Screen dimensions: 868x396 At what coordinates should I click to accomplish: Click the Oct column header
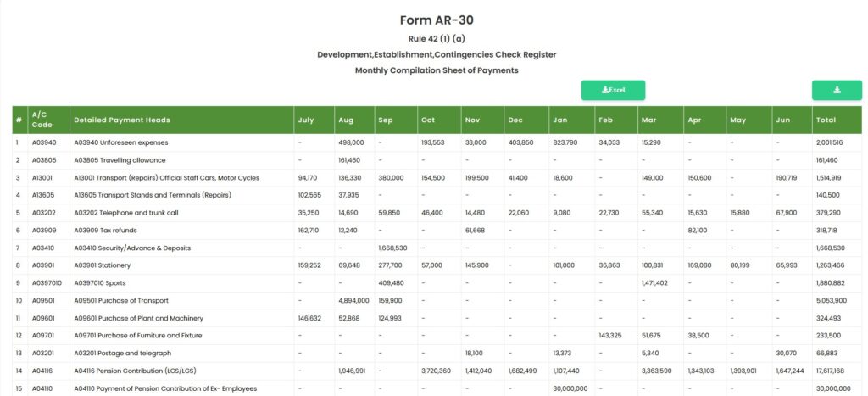coord(439,120)
